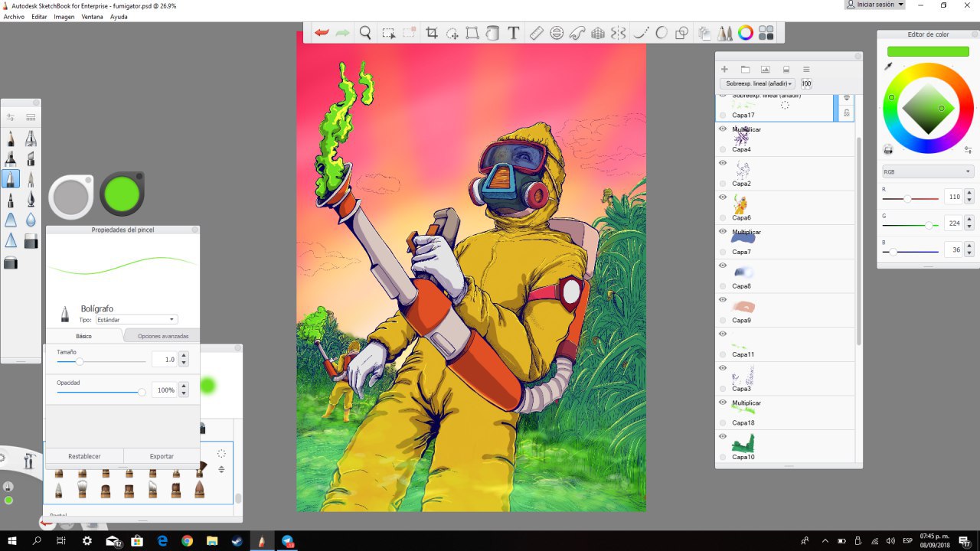Select the rectangular Selection tool
980x551 pixels.
[x=389, y=33]
